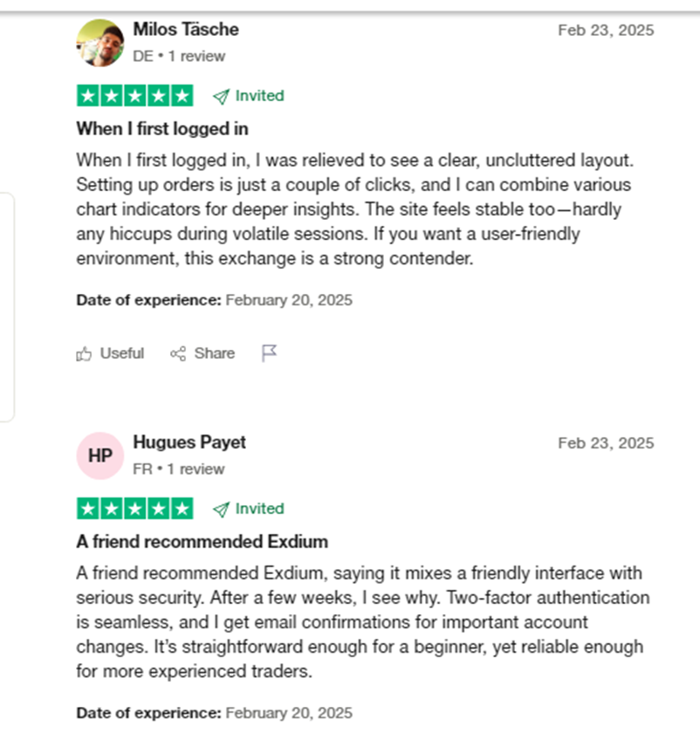Image resolution: width=700 pixels, height=740 pixels.
Task: Click the 'Useful' button label
Action: tap(122, 353)
